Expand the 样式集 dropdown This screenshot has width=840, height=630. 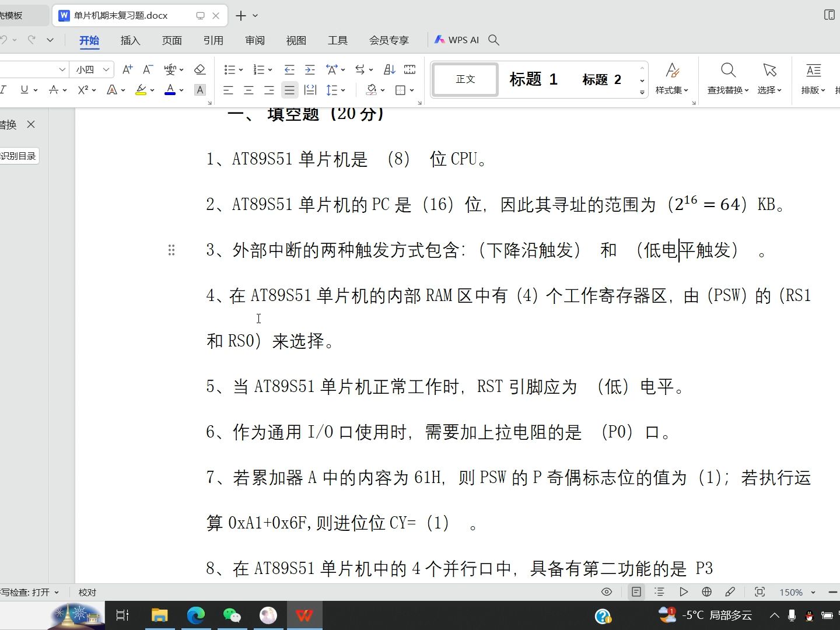pos(672,90)
